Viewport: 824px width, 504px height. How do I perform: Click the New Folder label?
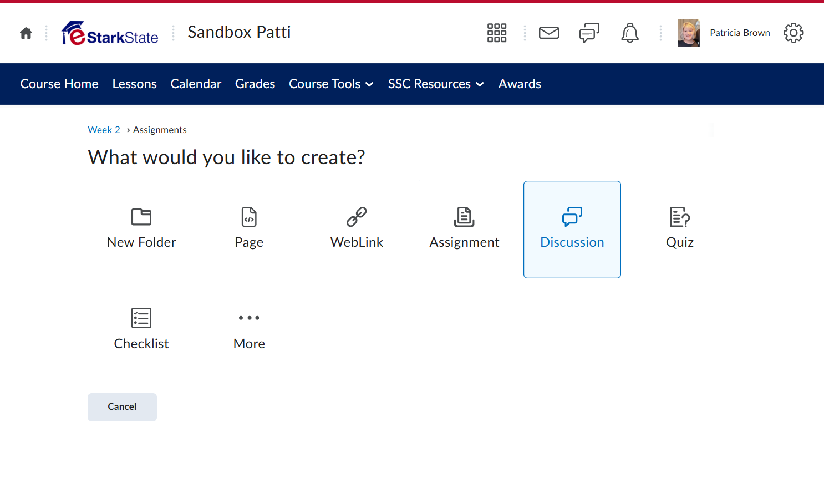[141, 242]
